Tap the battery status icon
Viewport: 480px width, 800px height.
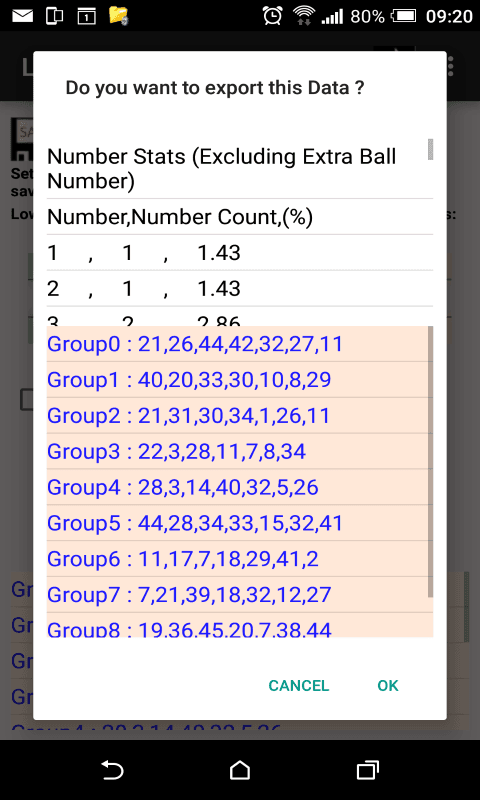[x=405, y=16]
